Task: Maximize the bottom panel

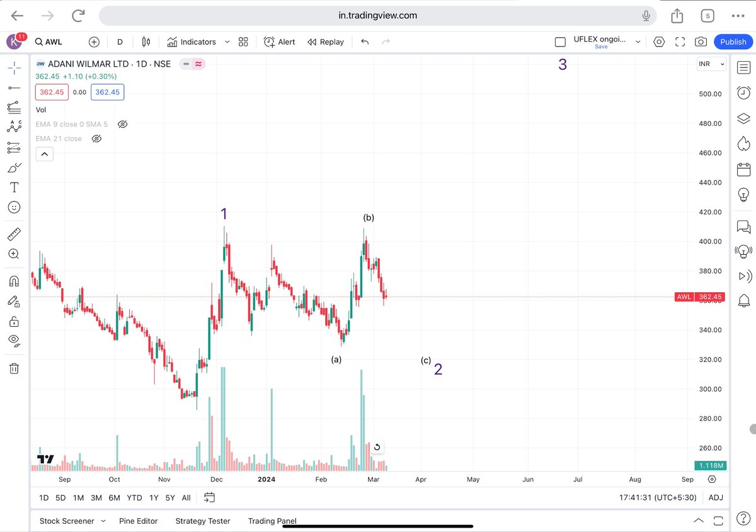Action: 718,521
